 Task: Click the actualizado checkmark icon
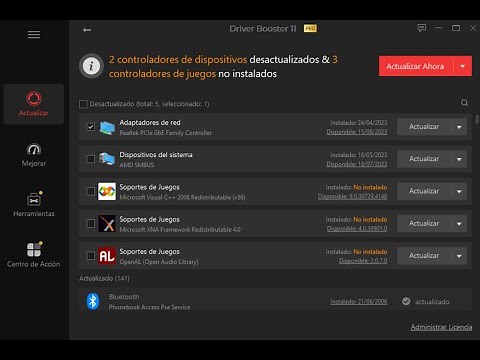click(406, 301)
